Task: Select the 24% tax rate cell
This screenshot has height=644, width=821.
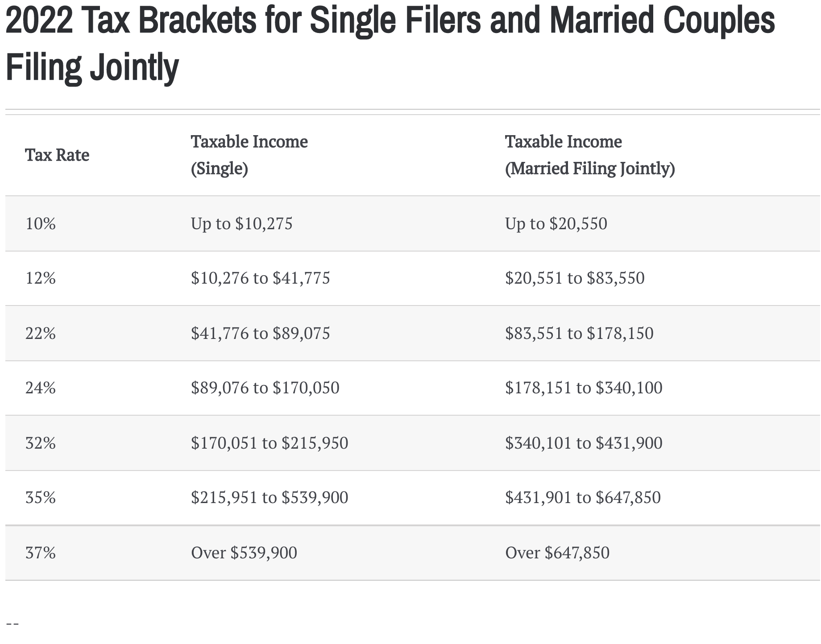Action: click(x=41, y=388)
